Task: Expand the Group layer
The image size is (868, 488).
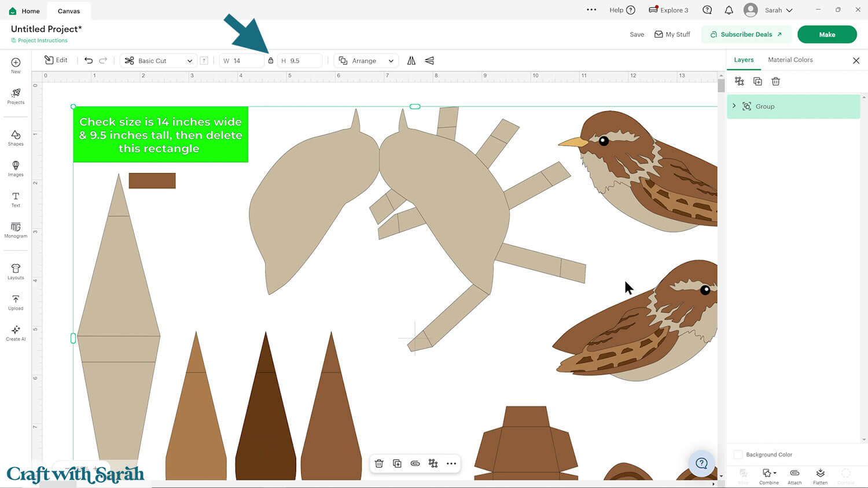Action: (734, 106)
